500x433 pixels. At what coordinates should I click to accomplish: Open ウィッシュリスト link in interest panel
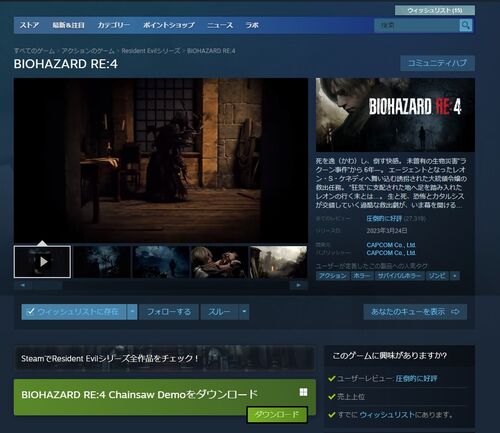pyautogui.click(x=387, y=415)
